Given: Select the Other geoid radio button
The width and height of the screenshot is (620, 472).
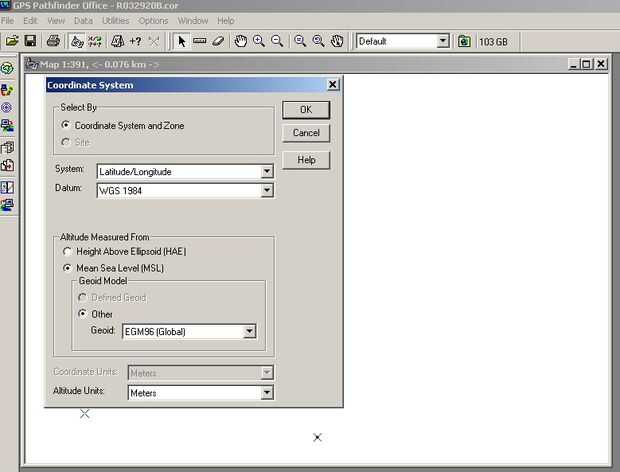Looking at the screenshot, I should pyautogui.click(x=82, y=314).
